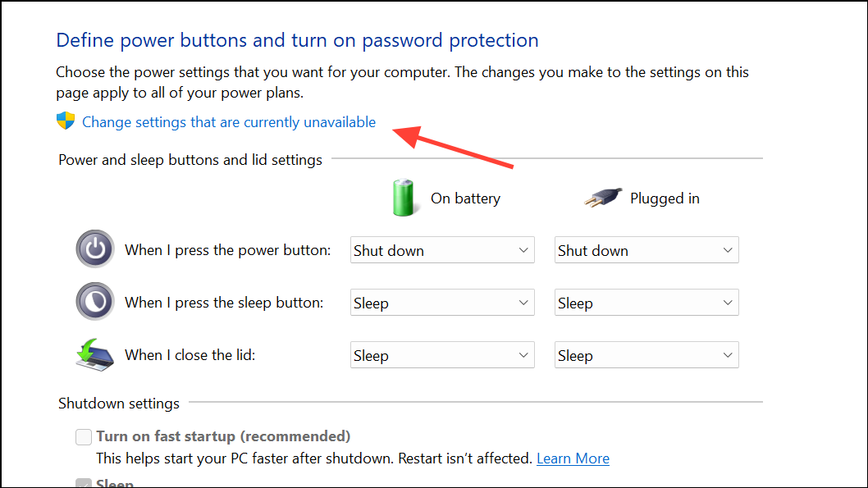
Task: Click the On battery column header
Action: click(x=466, y=198)
